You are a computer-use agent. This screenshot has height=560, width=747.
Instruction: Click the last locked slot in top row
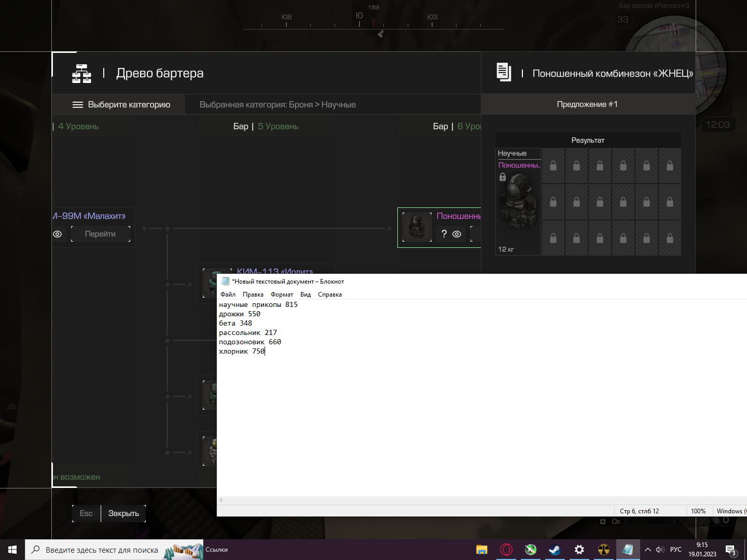pos(670,165)
